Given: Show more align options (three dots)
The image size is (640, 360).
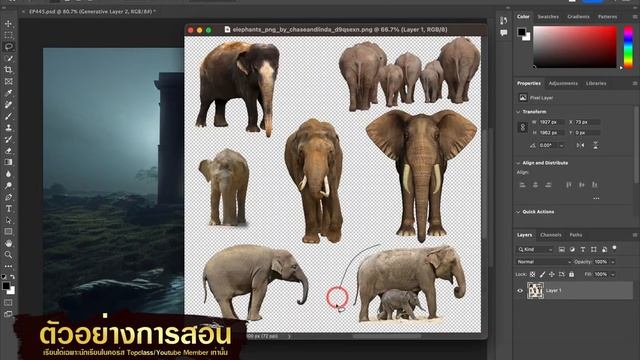Looking at the screenshot, I should [596, 198].
